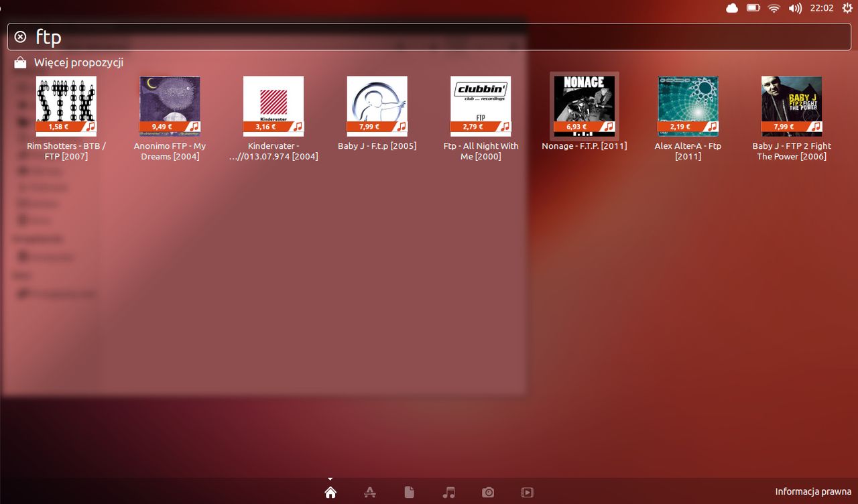Screen dimensions: 858x504
Task: Switch to the Home lens
Action: tap(330, 493)
